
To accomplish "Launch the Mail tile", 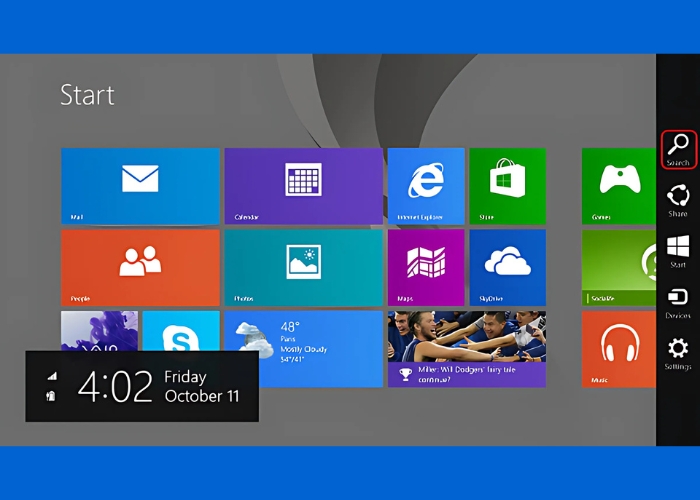I will point(140,185).
